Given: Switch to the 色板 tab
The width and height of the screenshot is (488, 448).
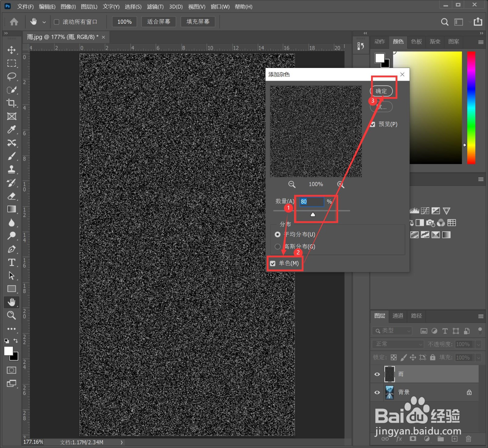Looking at the screenshot, I should point(417,41).
